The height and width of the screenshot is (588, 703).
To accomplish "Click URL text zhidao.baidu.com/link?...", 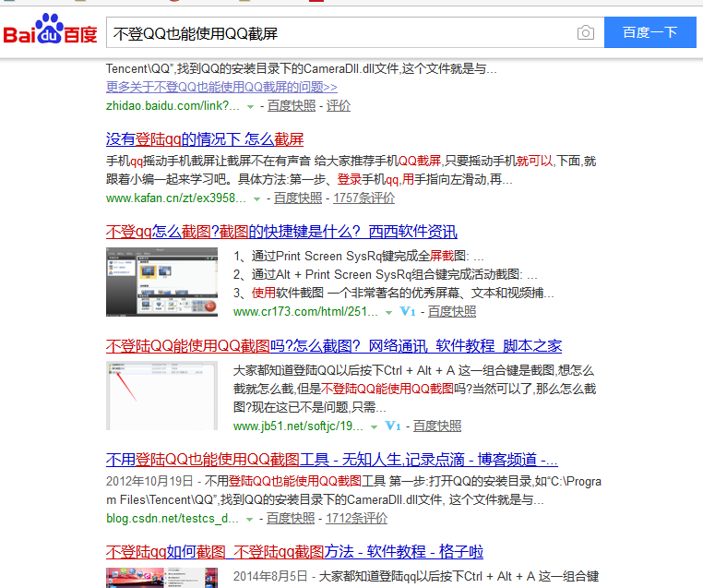I will pyautogui.click(x=173, y=106).
